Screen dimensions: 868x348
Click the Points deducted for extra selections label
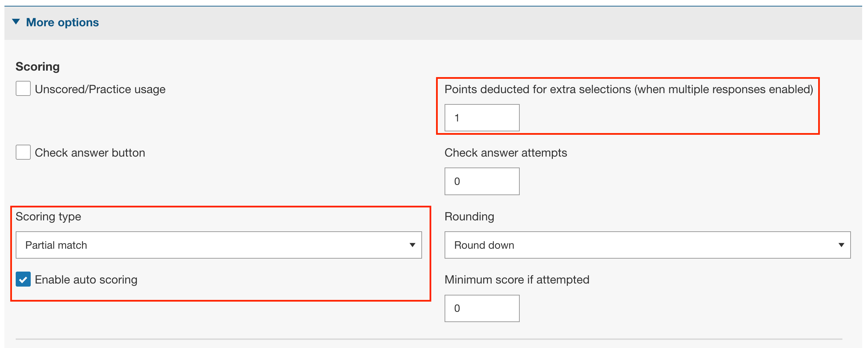[x=629, y=89]
